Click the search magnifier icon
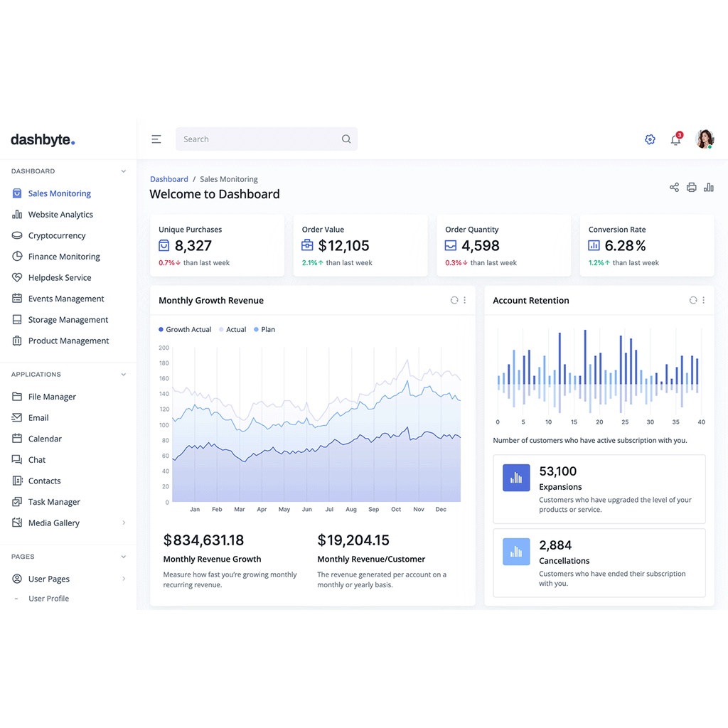728x728 pixels. [346, 139]
